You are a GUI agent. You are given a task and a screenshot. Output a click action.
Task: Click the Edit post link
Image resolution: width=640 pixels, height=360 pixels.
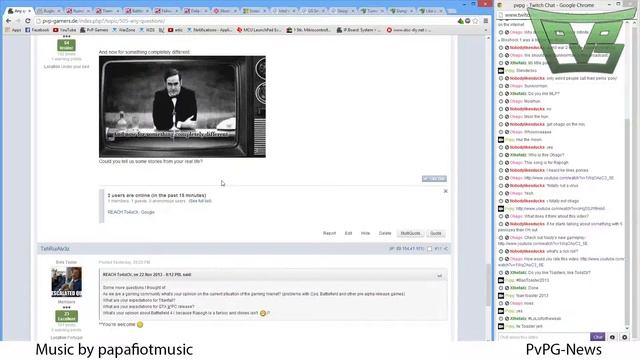pos(348,233)
